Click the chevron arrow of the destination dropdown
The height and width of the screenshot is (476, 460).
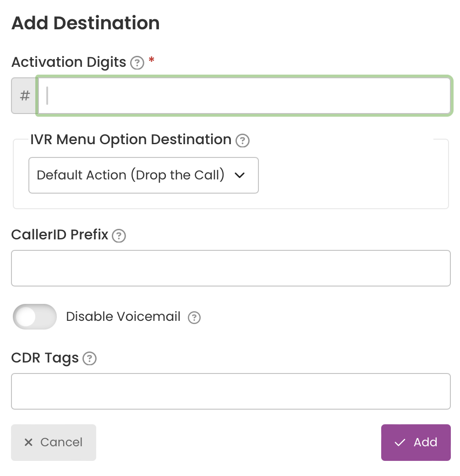[240, 175]
